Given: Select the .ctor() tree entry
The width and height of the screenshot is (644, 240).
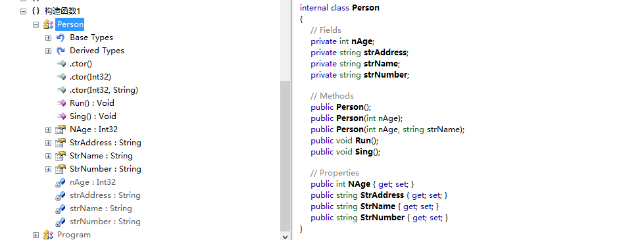Looking at the screenshot, I should pos(81,64).
